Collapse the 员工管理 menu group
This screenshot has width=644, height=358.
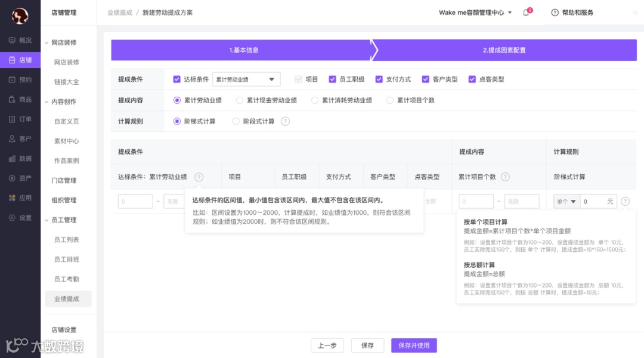[x=47, y=220]
